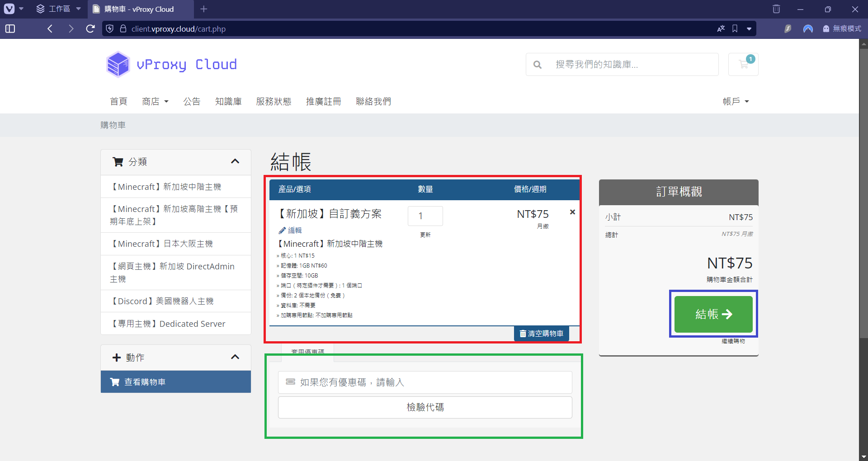868x461 pixels.
Task: Go to 服務狀態 page
Action: 274,102
